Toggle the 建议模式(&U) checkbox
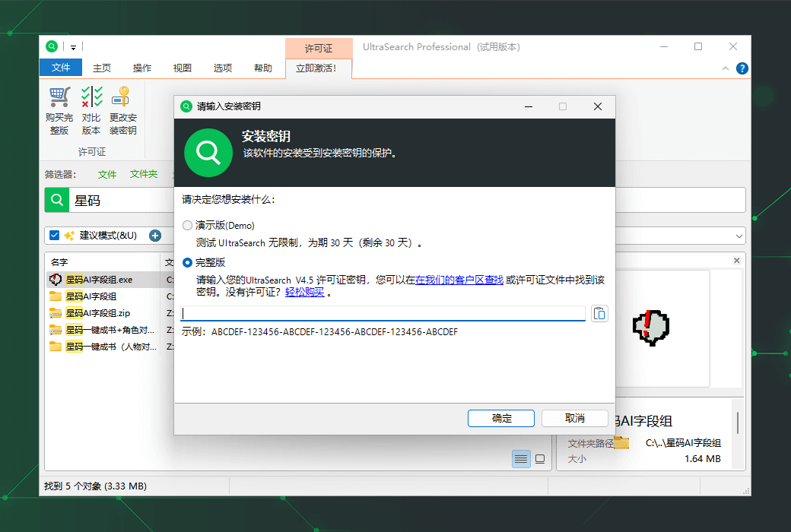 coord(55,236)
